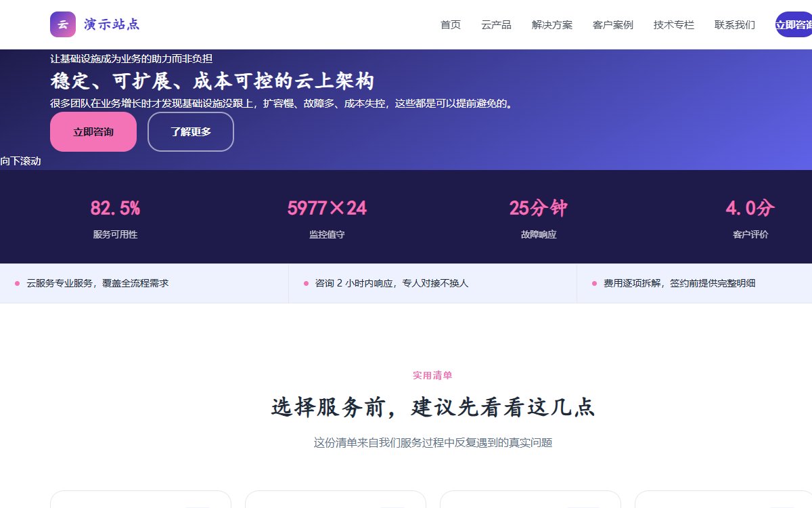Select 解决方案 in the top navigation
Screen dimensions: 812x508
click(552, 25)
